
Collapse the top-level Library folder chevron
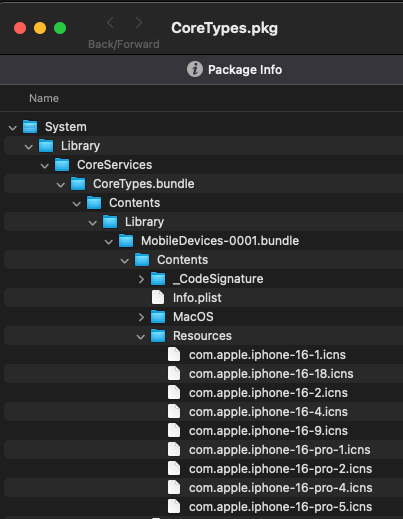pos(29,147)
